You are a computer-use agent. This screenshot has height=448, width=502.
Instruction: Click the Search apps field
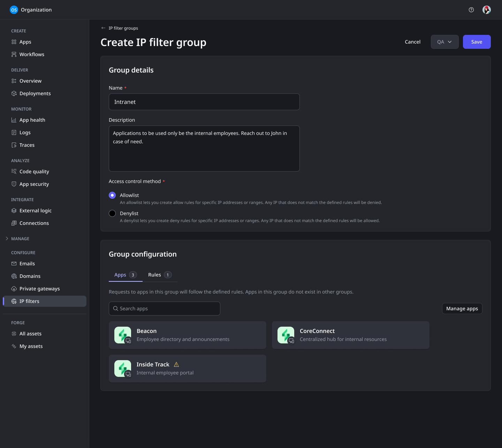pyautogui.click(x=165, y=309)
